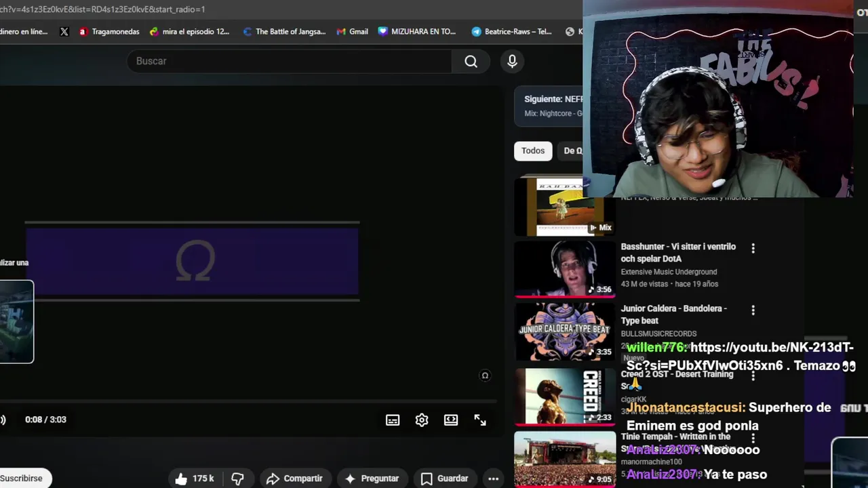Image resolution: width=868 pixels, height=488 pixels.
Task: Like the video with 175 k
Action: point(194,479)
